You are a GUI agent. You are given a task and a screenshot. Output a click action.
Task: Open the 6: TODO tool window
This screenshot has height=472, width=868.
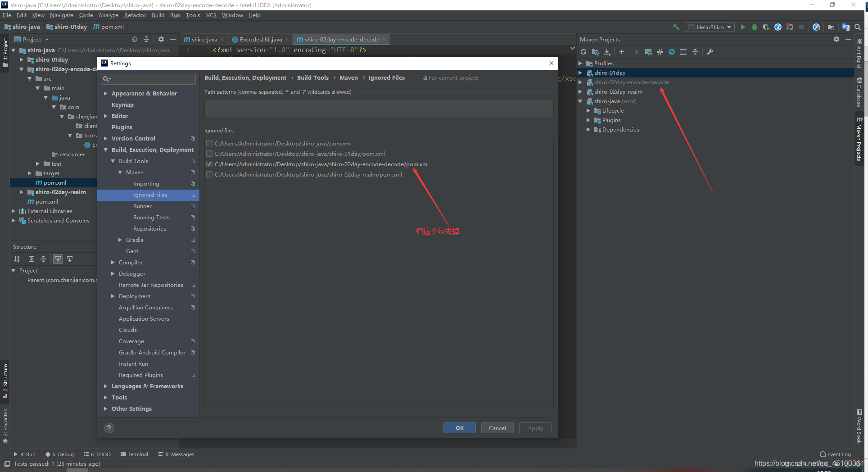click(x=97, y=454)
